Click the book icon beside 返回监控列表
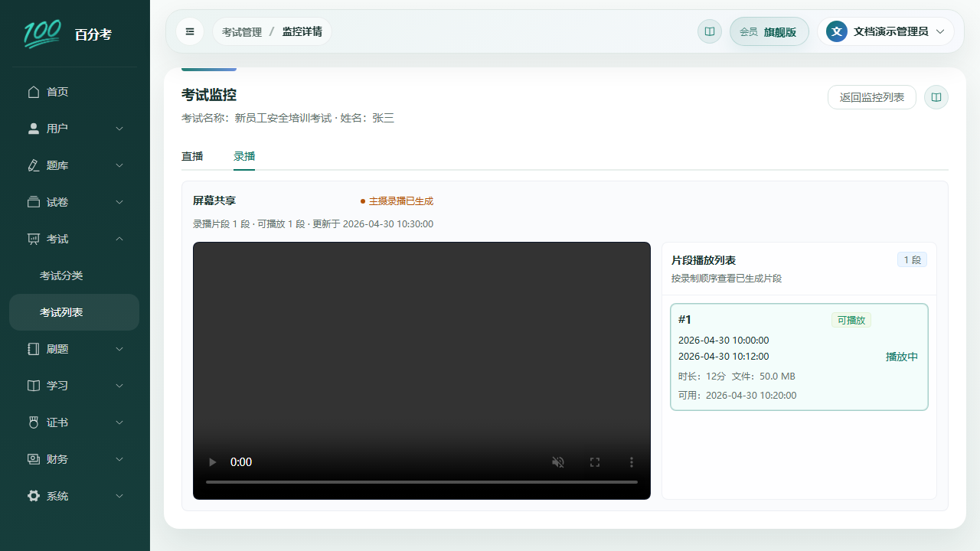Screen dimensions: 980x551 click(936, 97)
